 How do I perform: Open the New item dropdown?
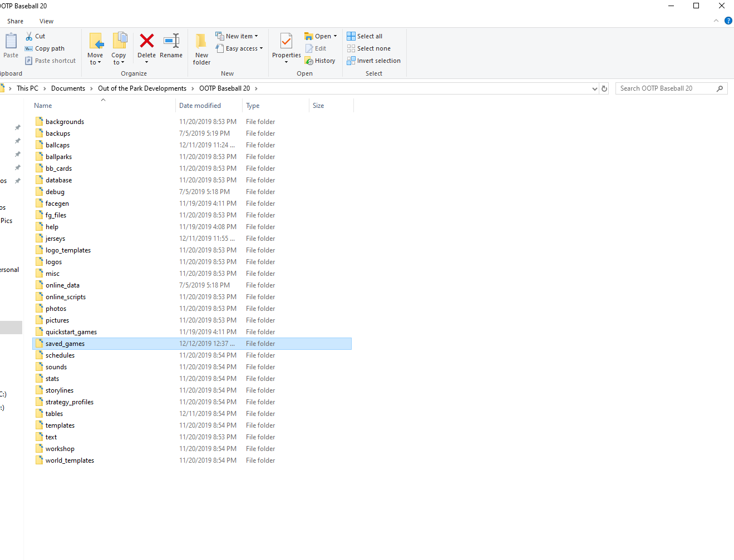tap(237, 36)
